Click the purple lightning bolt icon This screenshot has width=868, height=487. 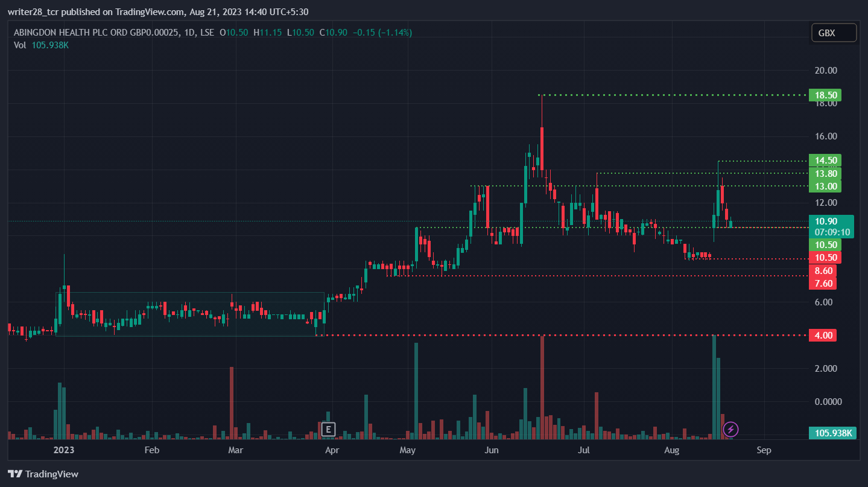(730, 429)
